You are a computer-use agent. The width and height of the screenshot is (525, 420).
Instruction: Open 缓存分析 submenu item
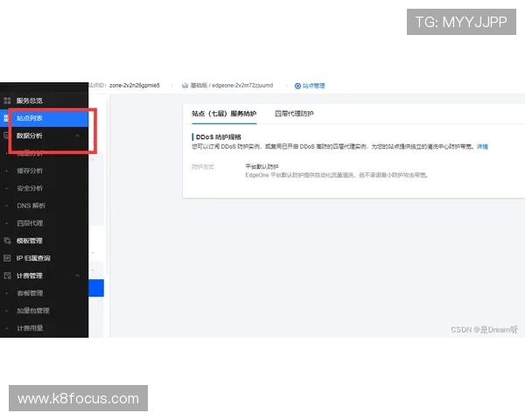coord(30,171)
